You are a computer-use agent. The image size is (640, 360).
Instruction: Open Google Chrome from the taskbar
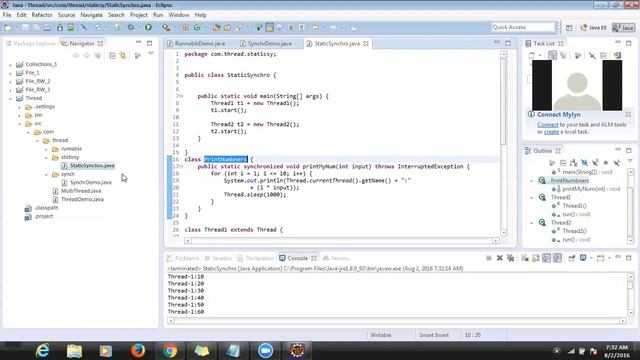click(x=170, y=351)
